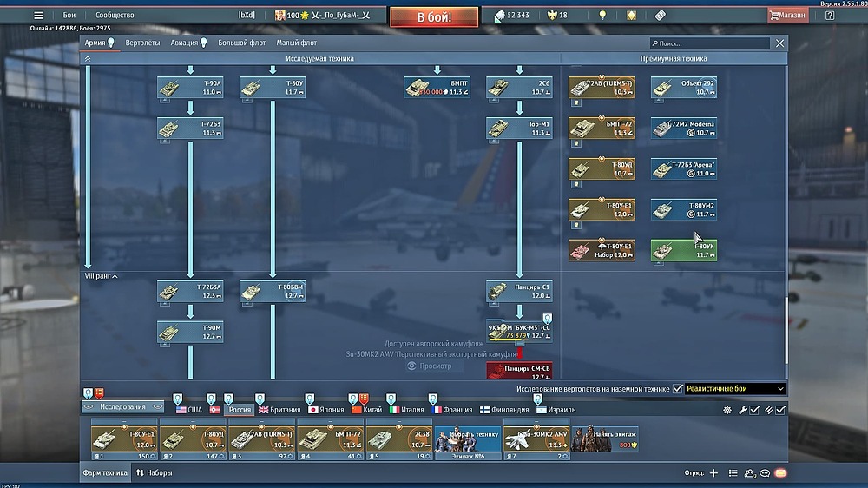Image resolution: width=868 pixels, height=488 pixels.
Task: Open the hamburger main menu icon
Action: tap(38, 15)
